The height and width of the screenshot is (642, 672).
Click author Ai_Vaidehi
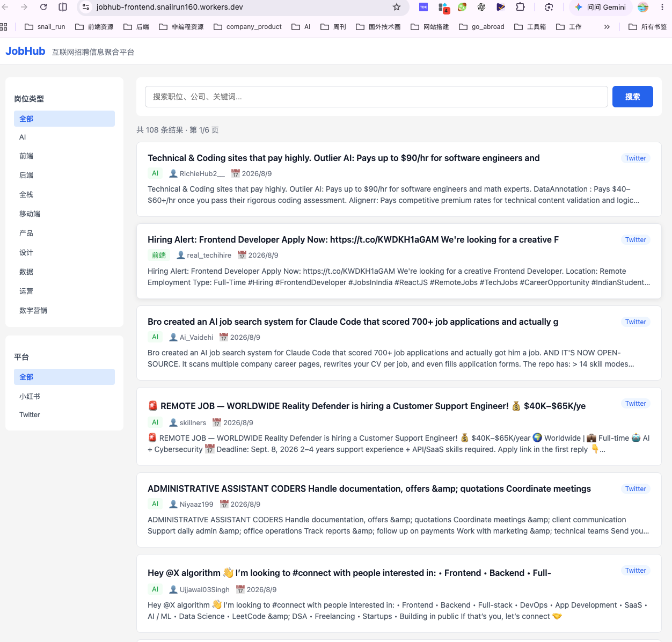click(191, 337)
